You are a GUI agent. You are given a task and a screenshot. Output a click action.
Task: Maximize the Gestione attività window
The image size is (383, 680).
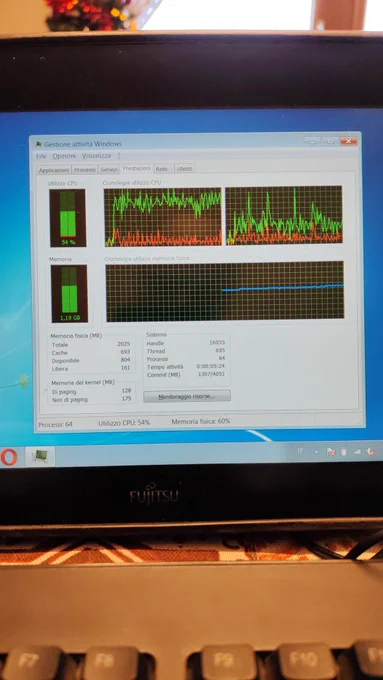330,141
